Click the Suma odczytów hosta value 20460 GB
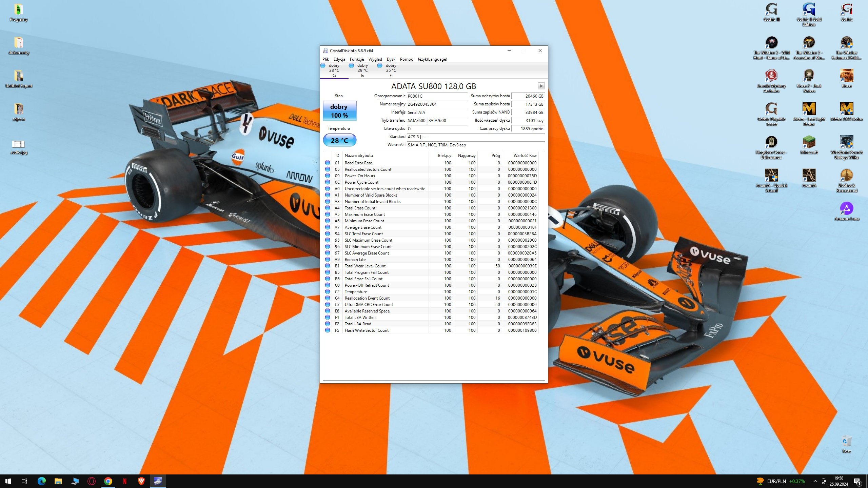 coord(528,96)
